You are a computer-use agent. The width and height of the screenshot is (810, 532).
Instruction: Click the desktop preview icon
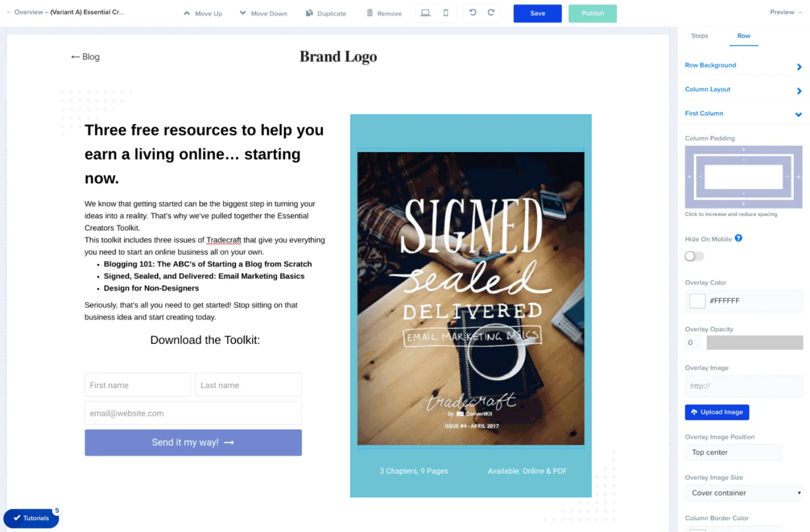point(426,13)
